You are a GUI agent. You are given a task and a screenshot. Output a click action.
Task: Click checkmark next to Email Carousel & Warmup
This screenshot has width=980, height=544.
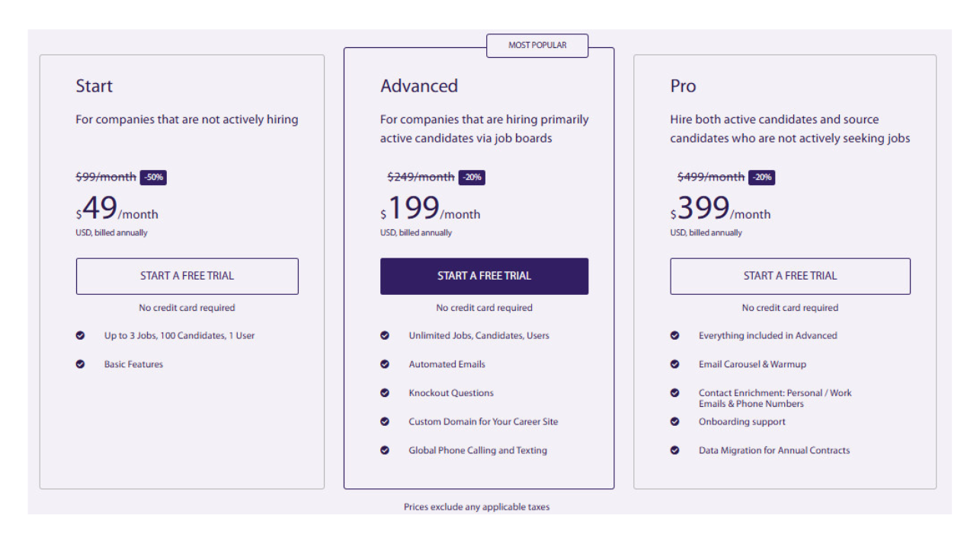click(x=674, y=364)
